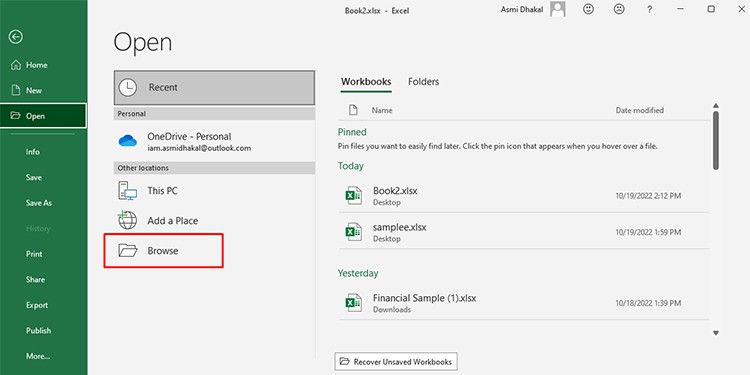
Task: Click the OneDrive cloud icon
Action: (x=128, y=141)
